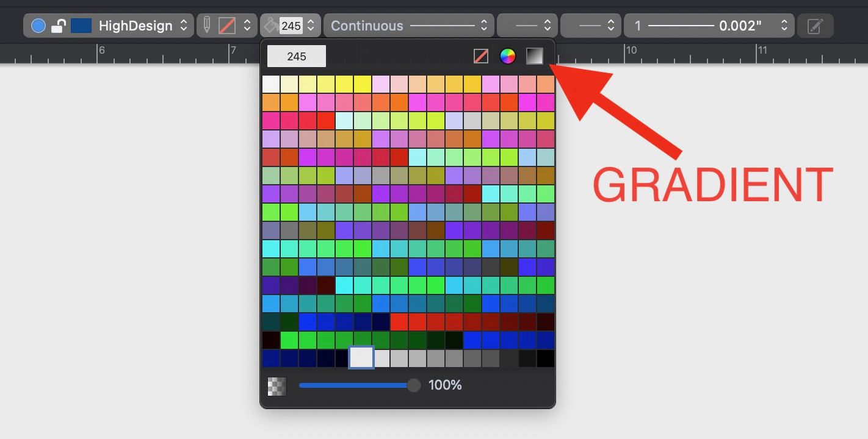Click the pen color pencil icon
The image size is (868, 439).
tap(206, 26)
